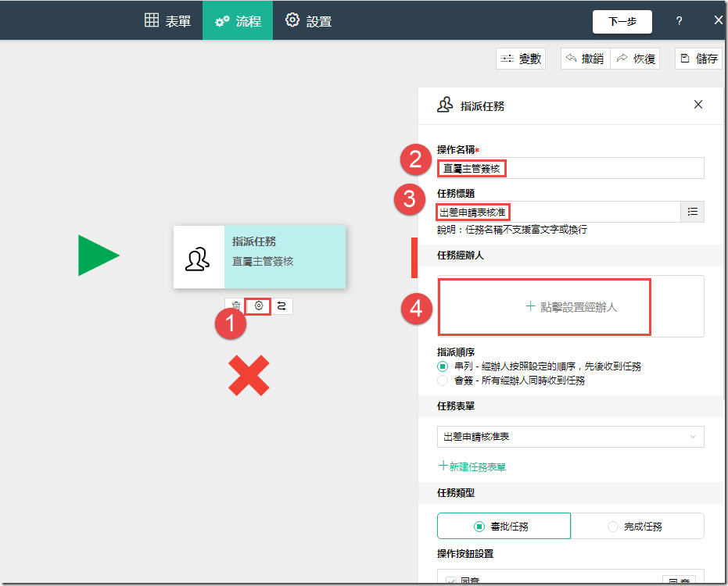This screenshot has height=586, width=728.
Task: Click the 新建任務表單 link
Action: click(472, 466)
